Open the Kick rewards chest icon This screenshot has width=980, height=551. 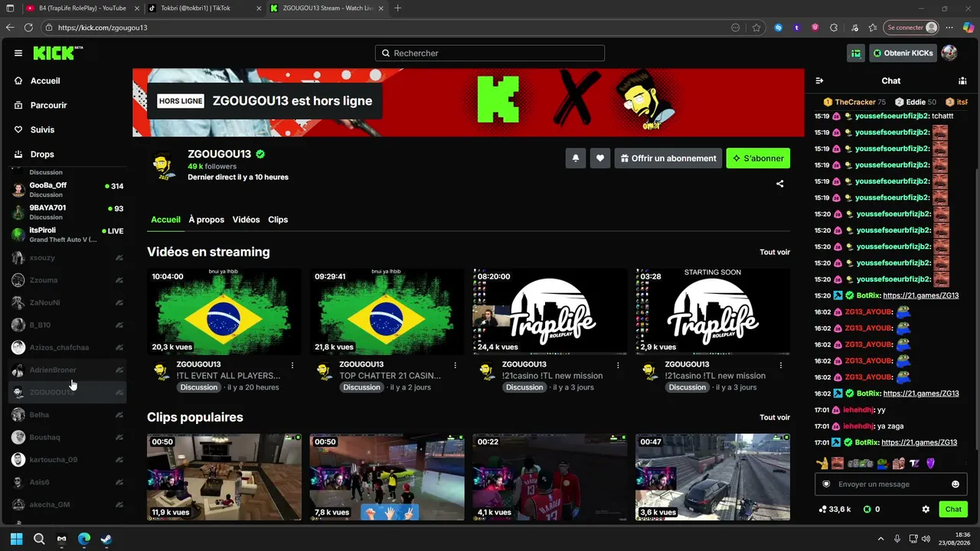coord(856,54)
